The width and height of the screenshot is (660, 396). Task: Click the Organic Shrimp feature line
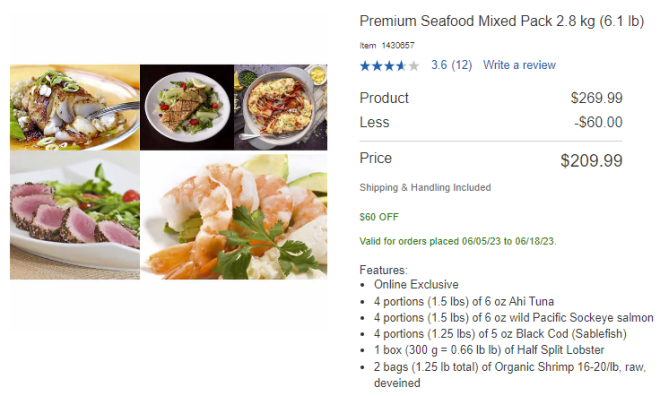click(x=510, y=375)
